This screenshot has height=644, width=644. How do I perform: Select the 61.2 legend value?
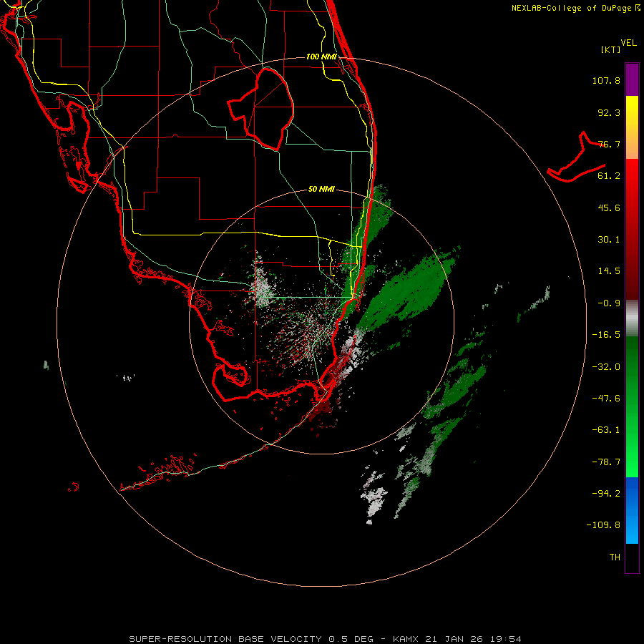pyautogui.click(x=609, y=176)
